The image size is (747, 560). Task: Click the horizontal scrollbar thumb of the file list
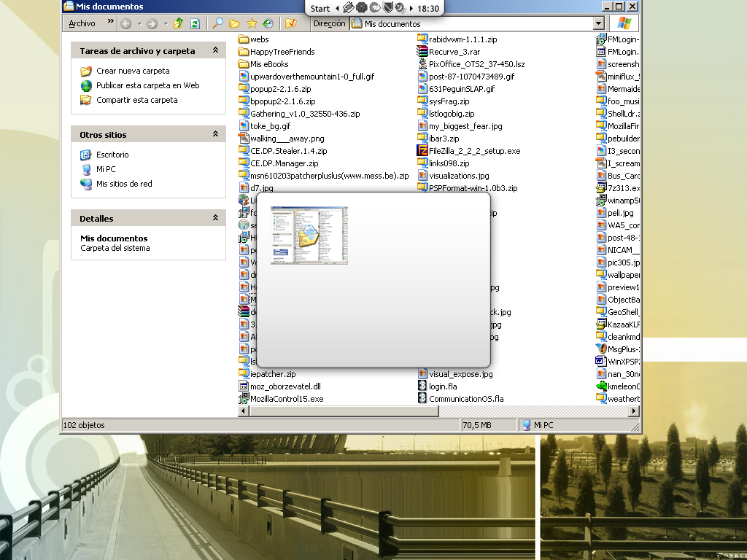(x=344, y=411)
